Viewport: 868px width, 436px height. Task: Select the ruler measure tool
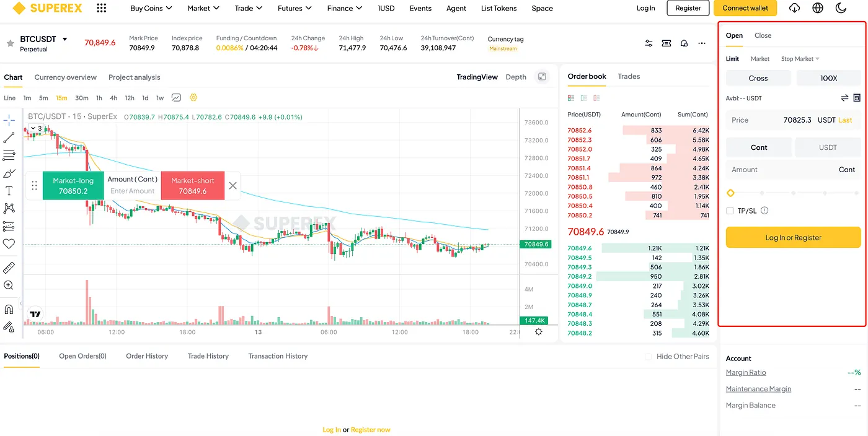coord(9,268)
